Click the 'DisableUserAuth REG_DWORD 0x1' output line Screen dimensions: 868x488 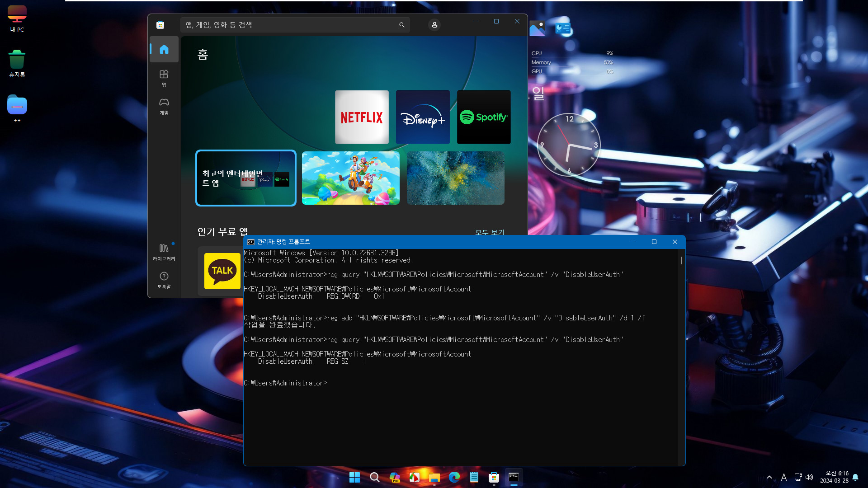(x=321, y=296)
